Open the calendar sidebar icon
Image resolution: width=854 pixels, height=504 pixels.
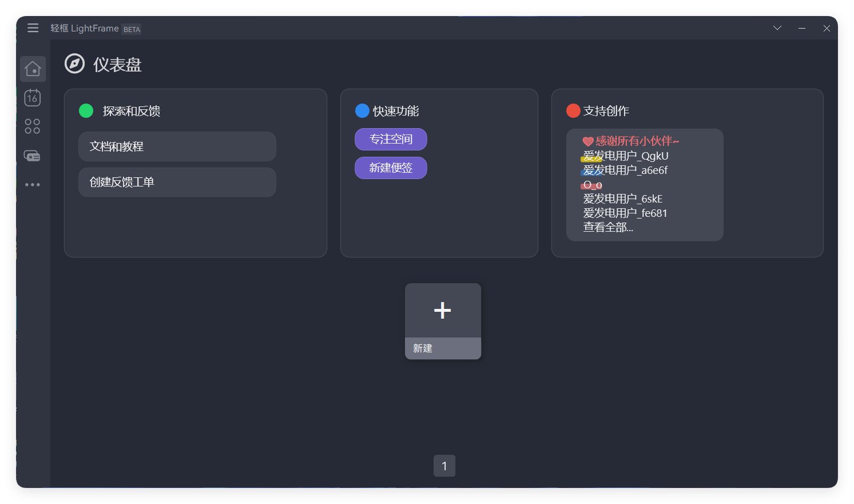[x=33, y=98]
